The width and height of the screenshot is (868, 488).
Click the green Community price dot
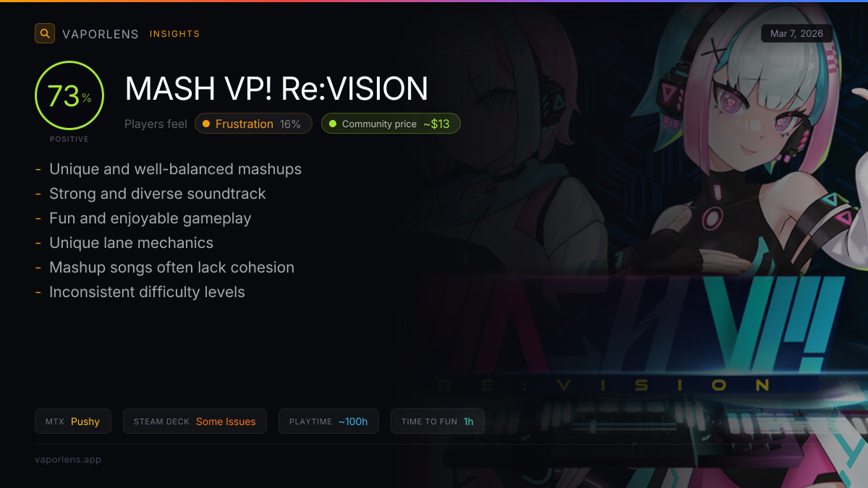(x=333, y=124)
